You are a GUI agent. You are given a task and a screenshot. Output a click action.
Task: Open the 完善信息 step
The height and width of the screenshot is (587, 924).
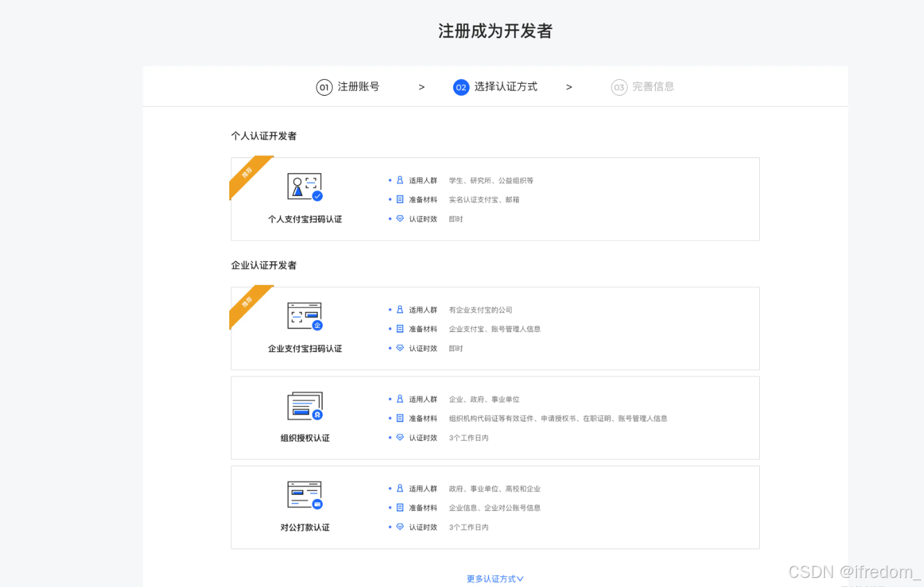pos(653,87)
